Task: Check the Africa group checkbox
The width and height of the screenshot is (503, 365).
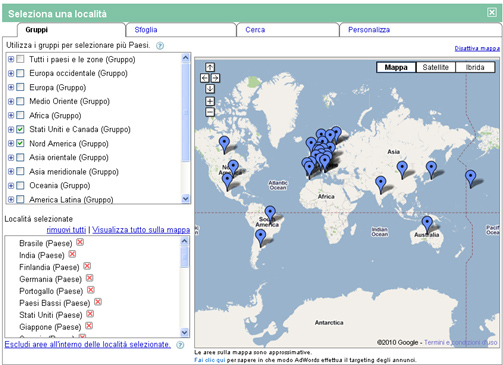Action: [20, 115]
